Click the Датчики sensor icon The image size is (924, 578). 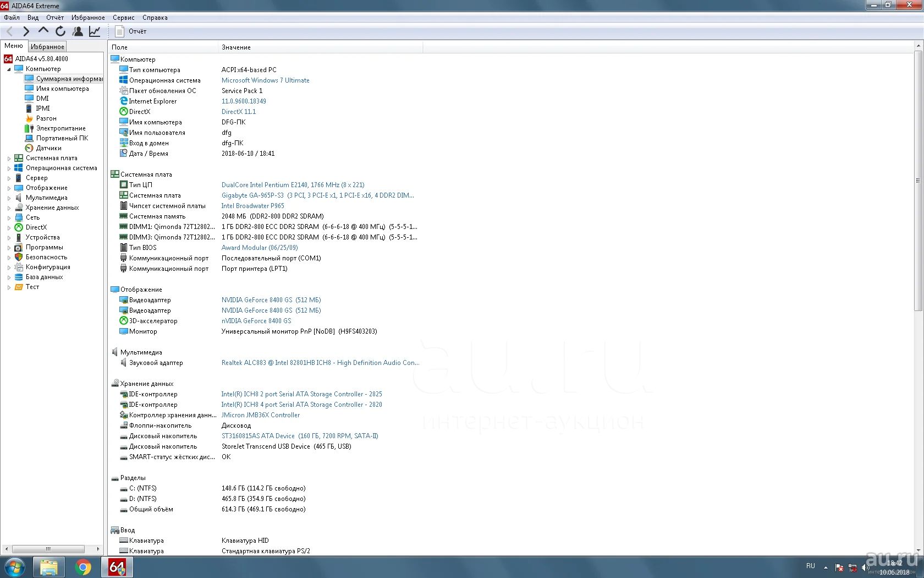pos(29,148)
